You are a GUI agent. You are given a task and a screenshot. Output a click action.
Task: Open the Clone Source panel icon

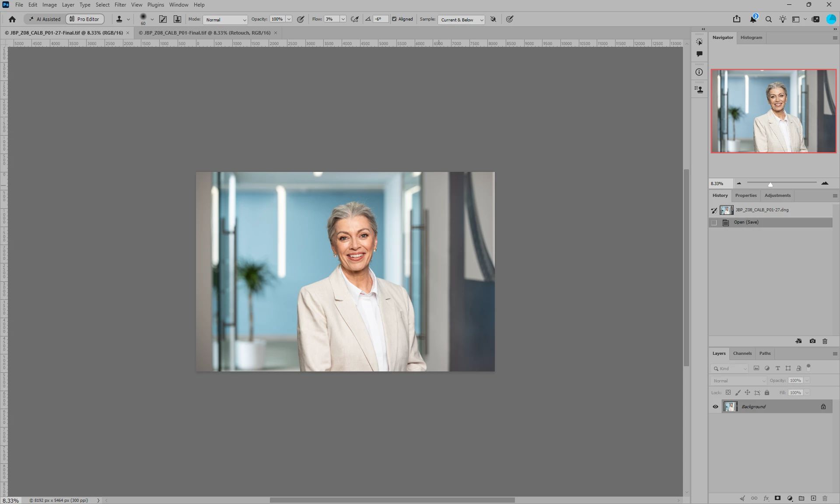177,19
